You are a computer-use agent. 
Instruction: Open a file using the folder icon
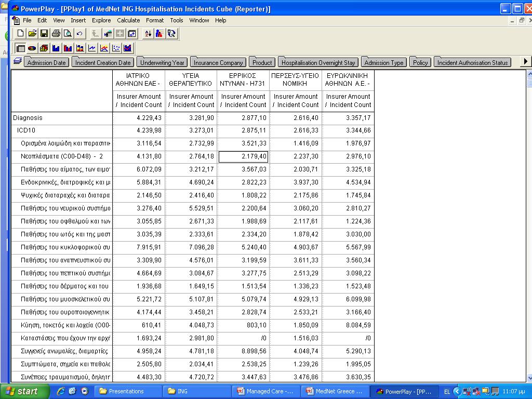32,33
